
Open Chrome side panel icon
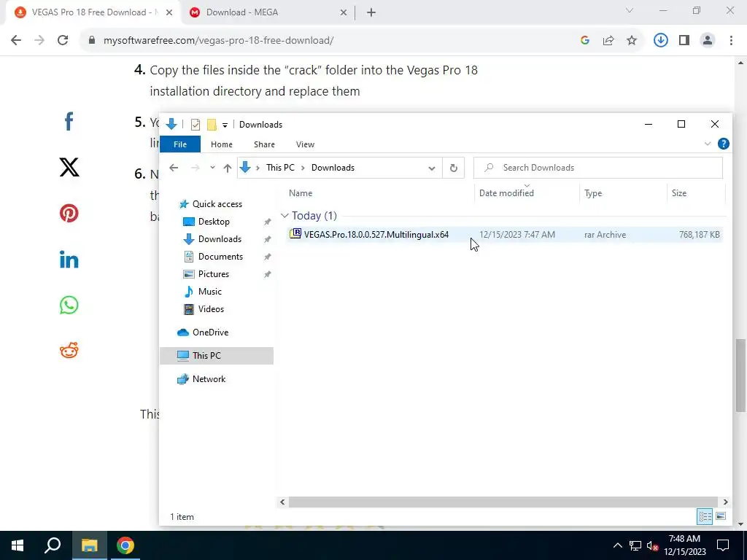click(x=684, y=41)
